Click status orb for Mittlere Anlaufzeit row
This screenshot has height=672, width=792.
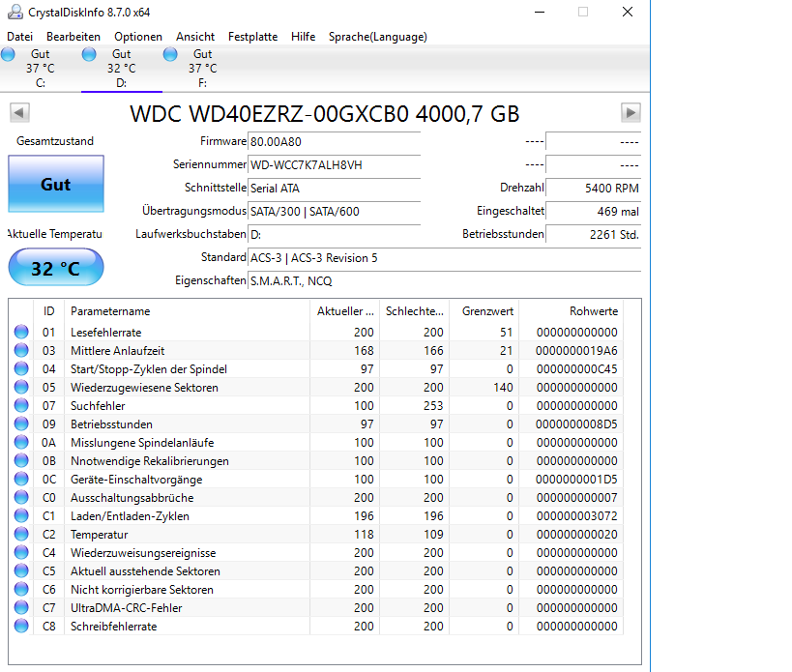[x=21, y=350]
